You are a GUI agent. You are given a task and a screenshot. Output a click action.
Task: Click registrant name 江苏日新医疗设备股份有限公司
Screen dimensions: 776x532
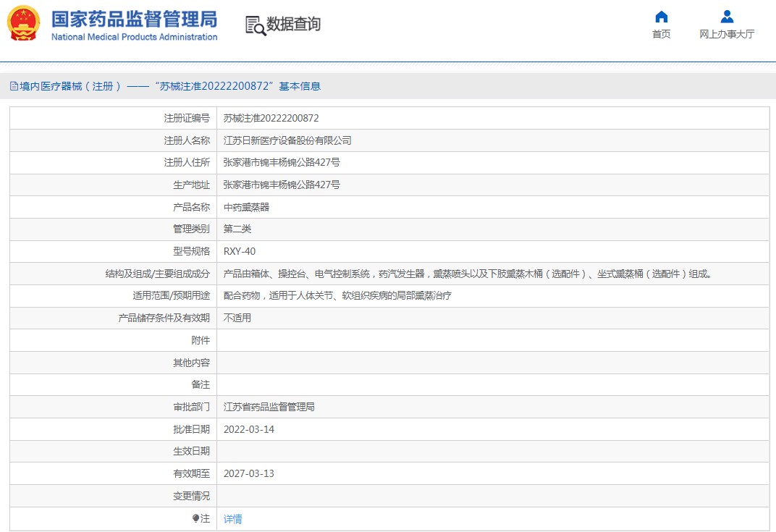tap(287, 140)
